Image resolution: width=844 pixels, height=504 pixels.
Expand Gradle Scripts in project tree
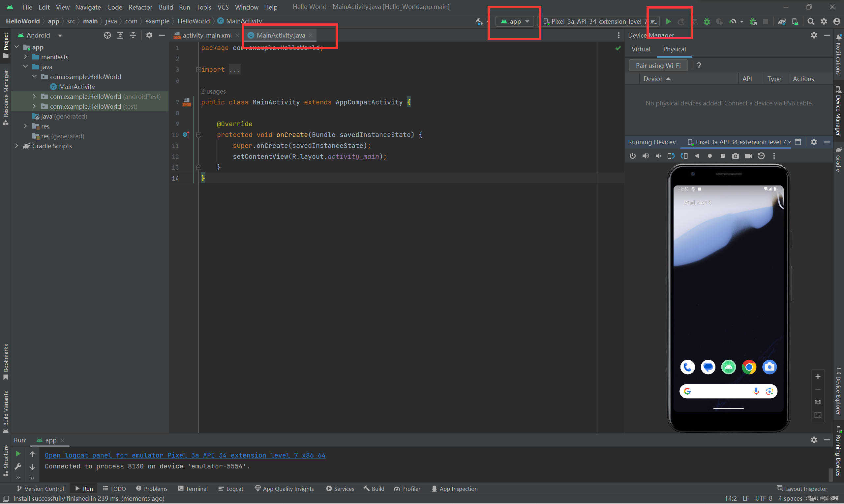[17, 146]
